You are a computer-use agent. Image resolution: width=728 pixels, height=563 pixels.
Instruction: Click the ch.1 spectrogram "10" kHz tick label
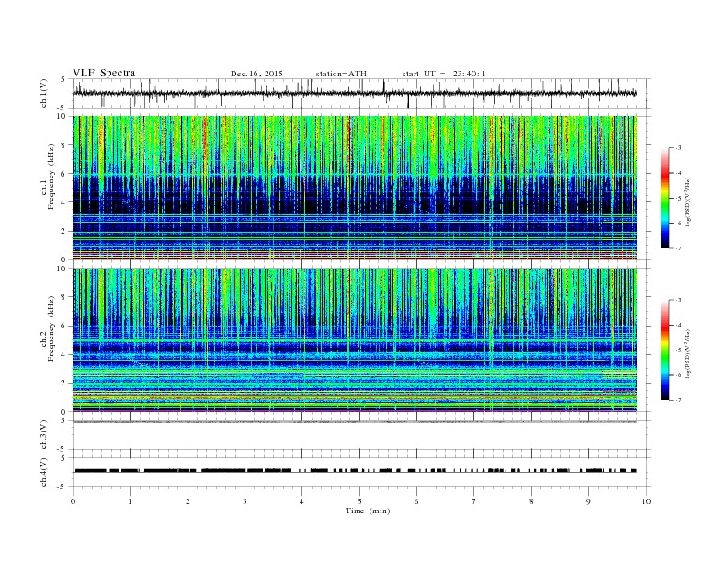(x=62, y=116)
